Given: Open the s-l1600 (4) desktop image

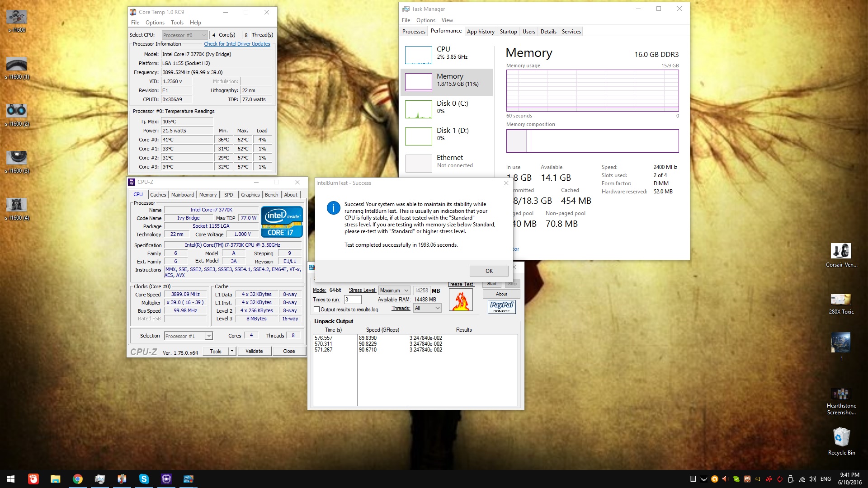Looking at the screenshot, I should [17, 209].
